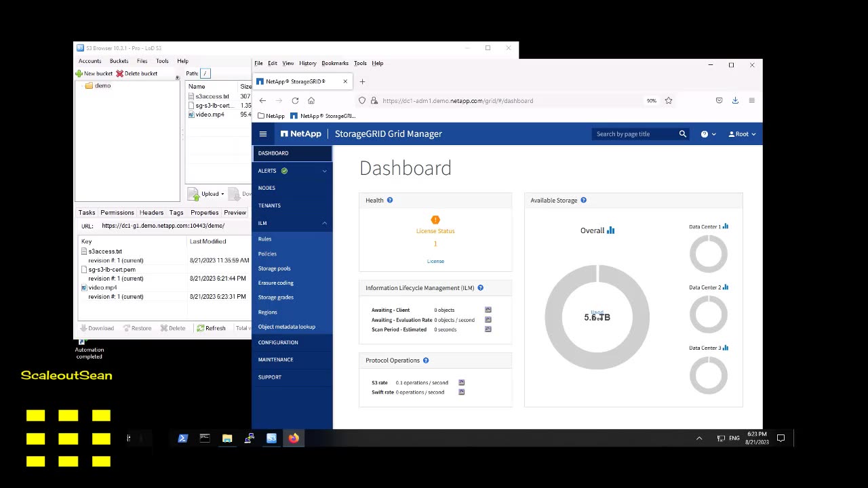Click the Firefox home button
868x488 pixels.
point(311,101)
